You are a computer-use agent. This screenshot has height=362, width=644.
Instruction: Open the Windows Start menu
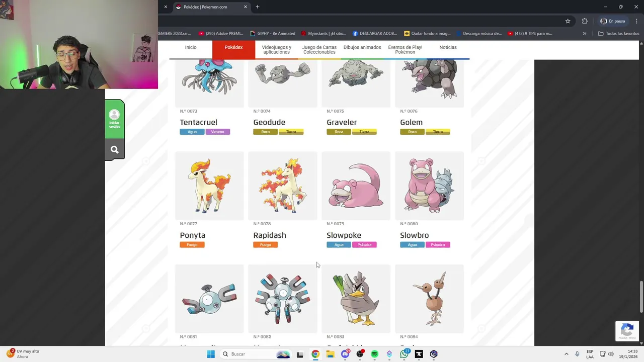[x=211, y=354]
